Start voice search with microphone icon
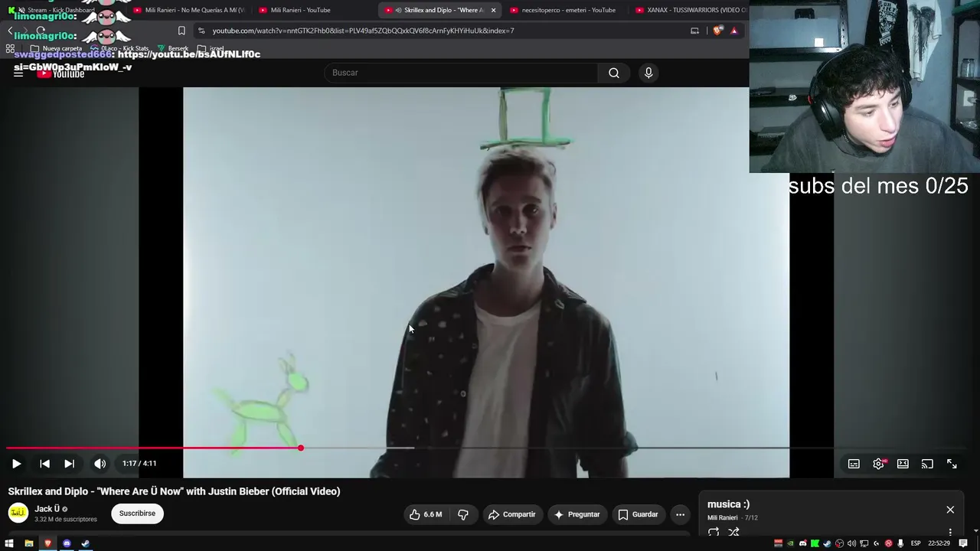 click(x=648, y=73)
